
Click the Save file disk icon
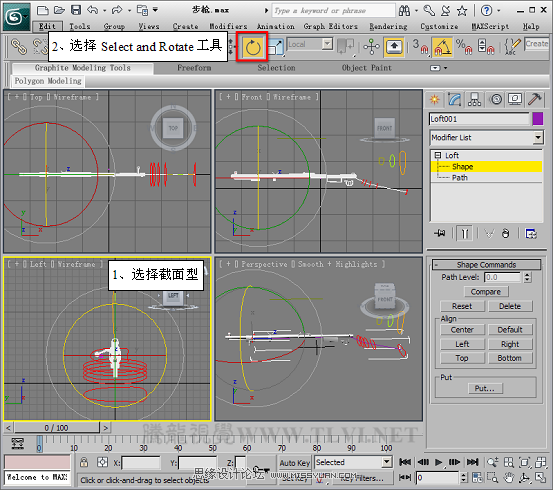click(76, 10)
